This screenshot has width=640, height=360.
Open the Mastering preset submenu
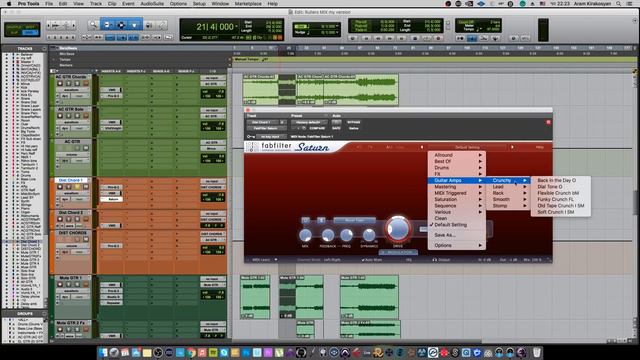pyautogui.click(x=457, y=187)
